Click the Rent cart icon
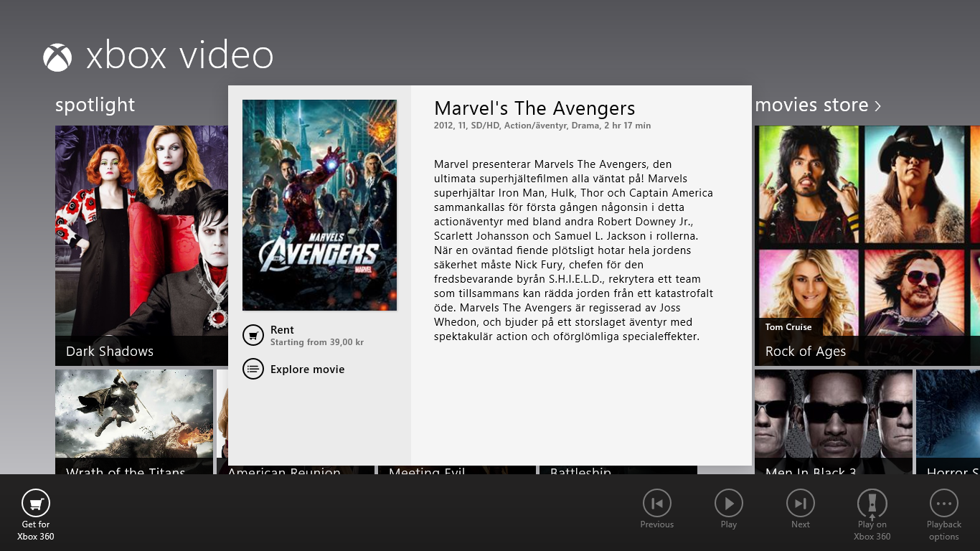 click(253, 335)
